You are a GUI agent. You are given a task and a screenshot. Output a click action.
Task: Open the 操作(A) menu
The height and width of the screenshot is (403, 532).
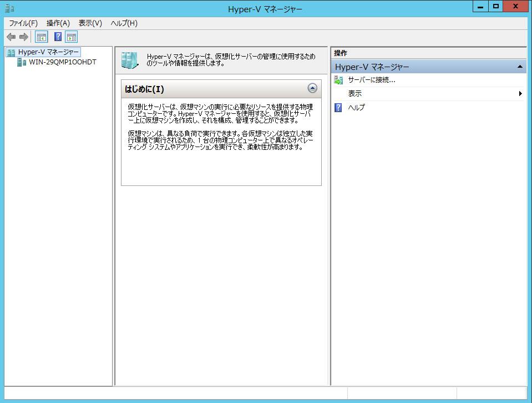pyautogui.click(x=58, y=23)
